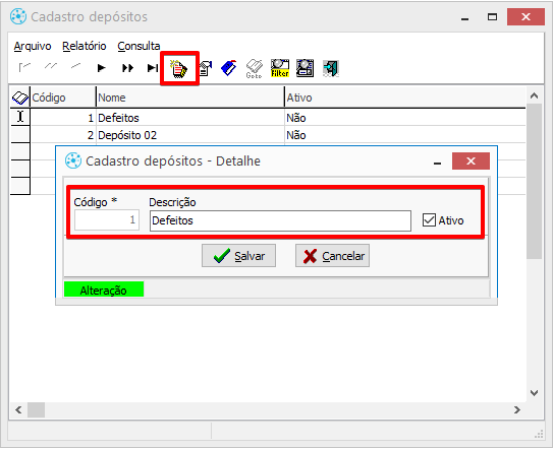Click the horizontal scrollbar right arrow

(517, 410)
